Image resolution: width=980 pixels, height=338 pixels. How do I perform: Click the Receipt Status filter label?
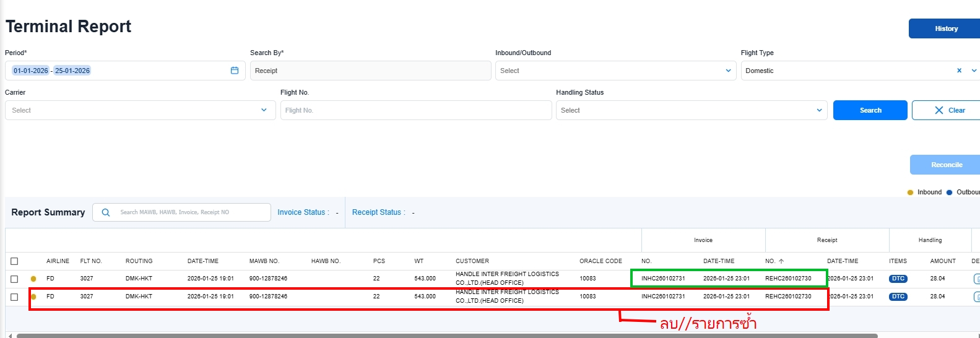(378, 212)
